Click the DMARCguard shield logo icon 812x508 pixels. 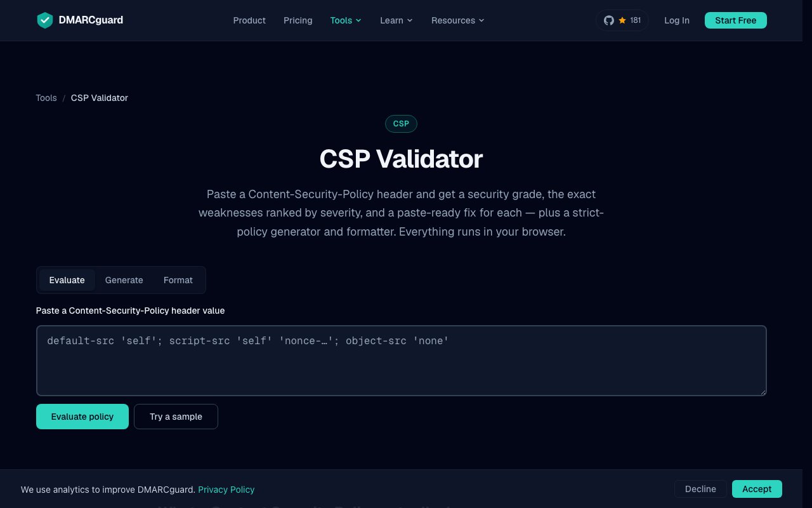pyautogui.click(x=44, y=20)
